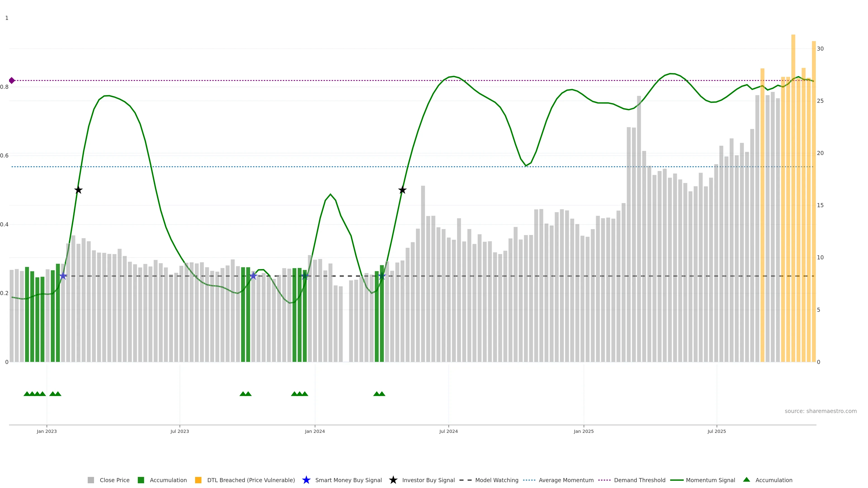This screenshot has width=868, height=488.
Task: Click the first blue Smart Money star
Action: point(63,276)
